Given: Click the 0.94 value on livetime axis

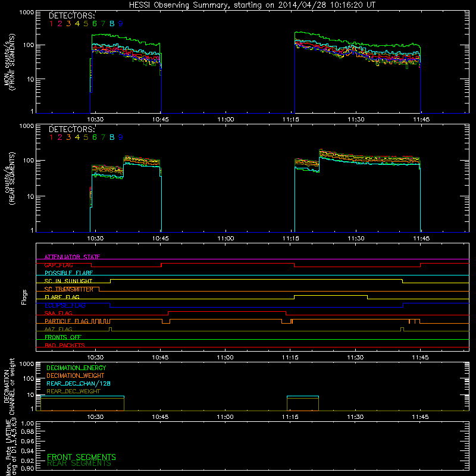Looking at the screenshot, I should coord(27,451).
